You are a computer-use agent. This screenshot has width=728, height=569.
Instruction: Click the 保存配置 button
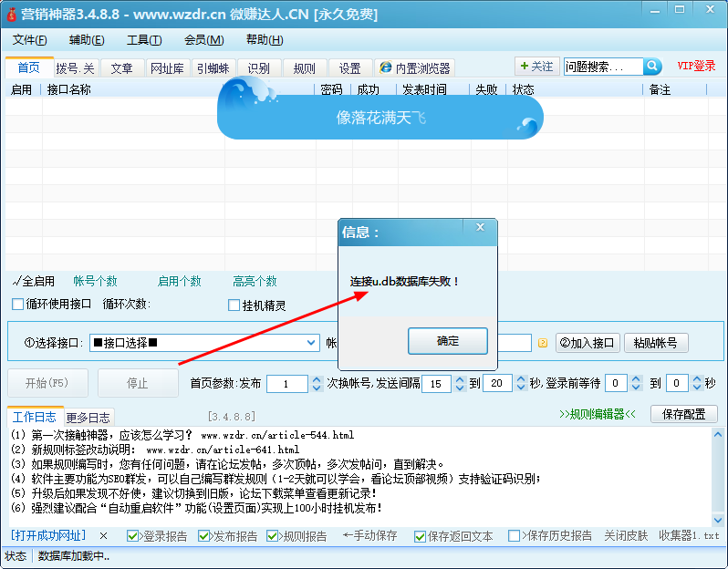[684, 414]
